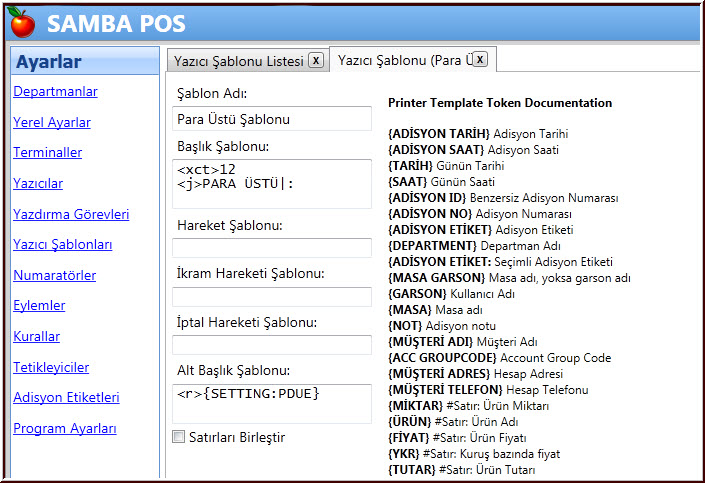Open the Adisyon Etiketleri link
This screenshot has width=705, height=483.
click(66, 398)
